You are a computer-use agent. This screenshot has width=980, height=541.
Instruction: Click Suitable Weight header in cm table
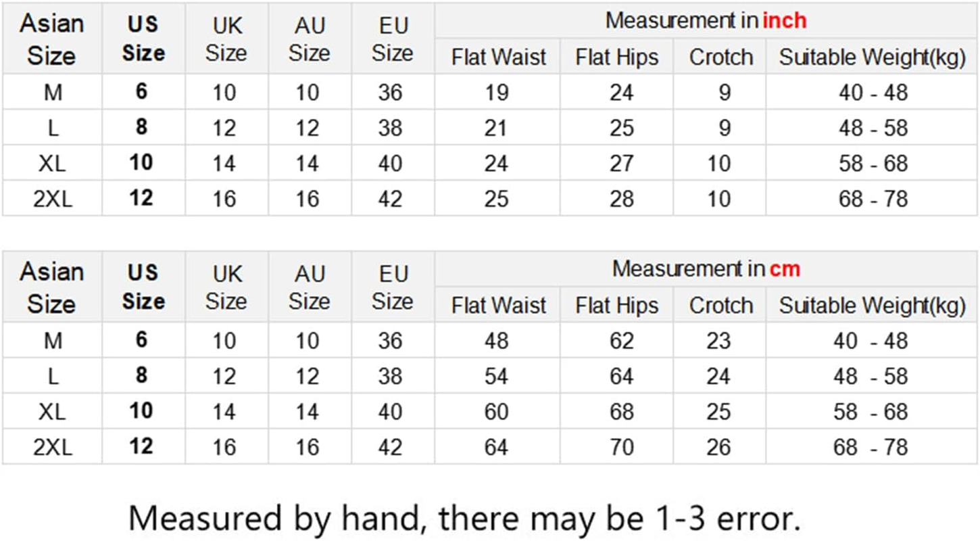click(x=872, y=306)
